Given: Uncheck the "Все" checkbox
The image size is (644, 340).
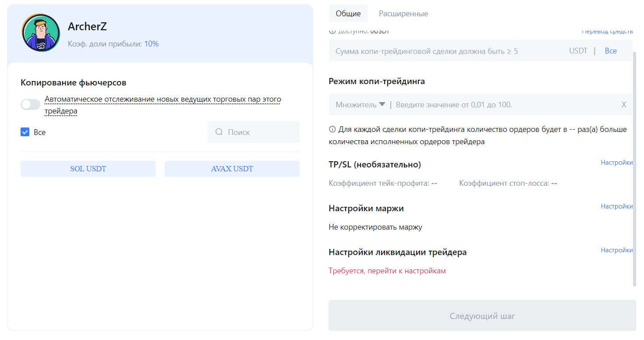Looking at the screenshot, I should pyautogui.click(x=25, y=132).
